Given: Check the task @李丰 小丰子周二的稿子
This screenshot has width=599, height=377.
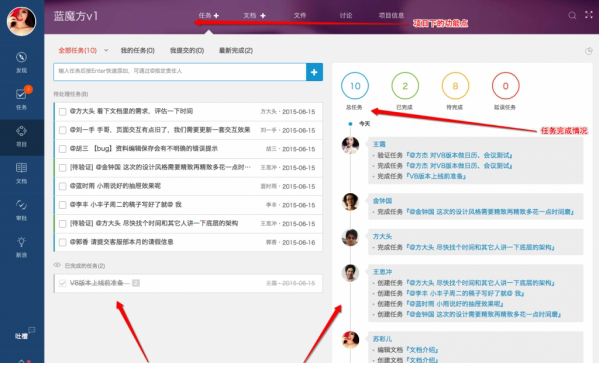Looking at the screenshot, I should tap(62, 205).
